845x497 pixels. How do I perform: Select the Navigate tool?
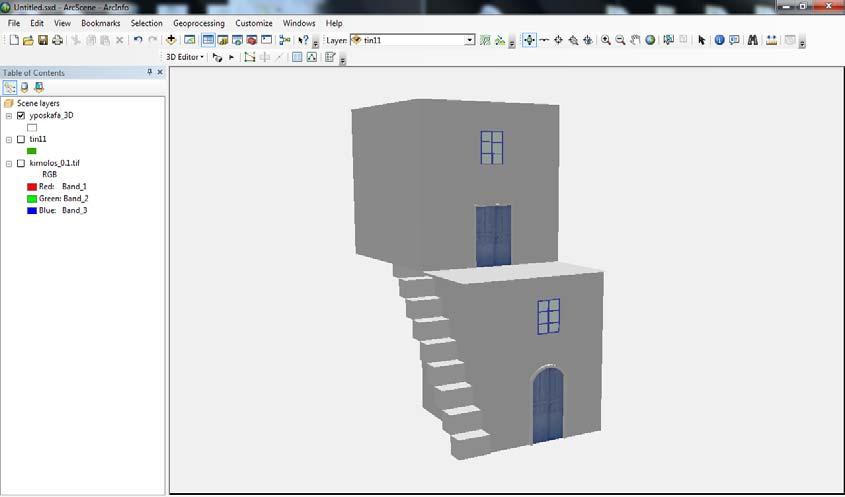529,40
